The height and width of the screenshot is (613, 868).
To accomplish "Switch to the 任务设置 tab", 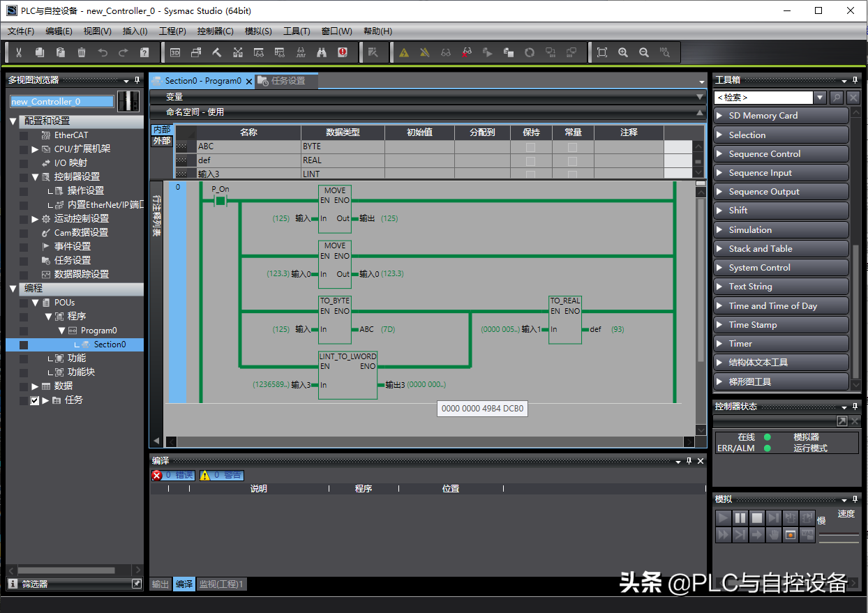I will click(x=287, y=81).
